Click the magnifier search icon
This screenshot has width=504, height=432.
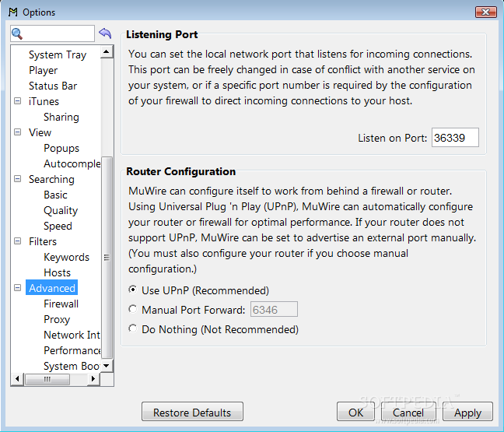pos(17,33)
